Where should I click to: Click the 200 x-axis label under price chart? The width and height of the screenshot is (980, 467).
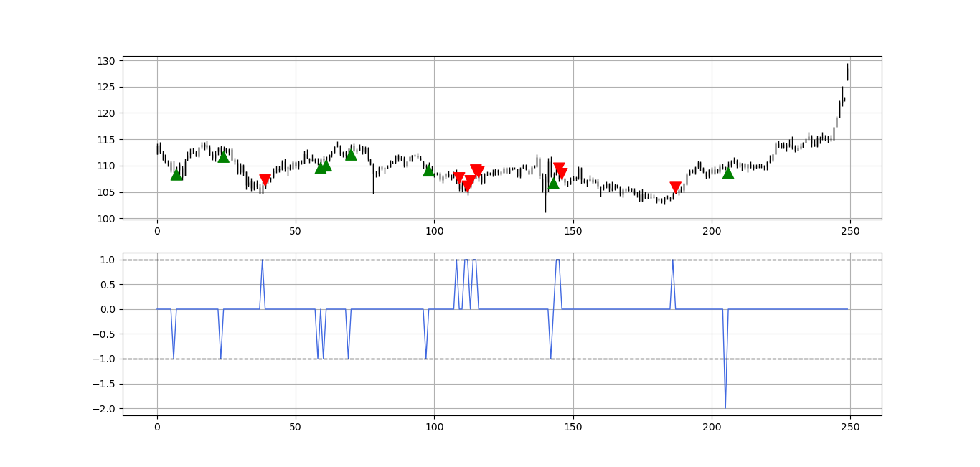(x=712, y=232)
